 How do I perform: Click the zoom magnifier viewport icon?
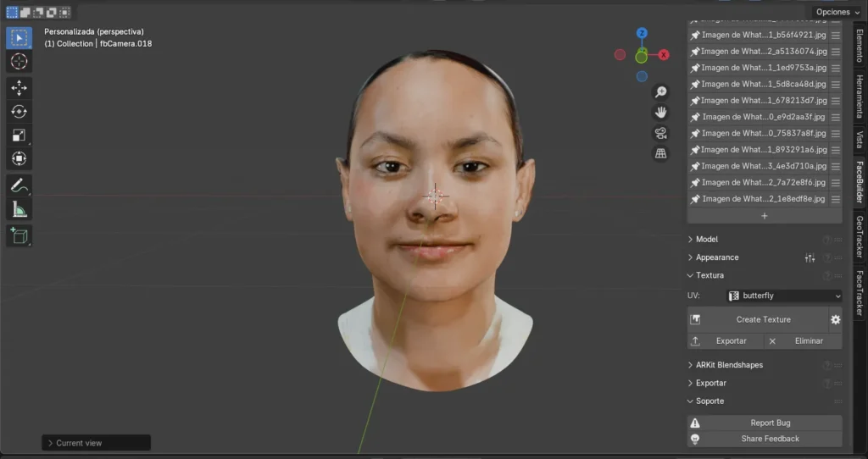(x=660, y=92)
